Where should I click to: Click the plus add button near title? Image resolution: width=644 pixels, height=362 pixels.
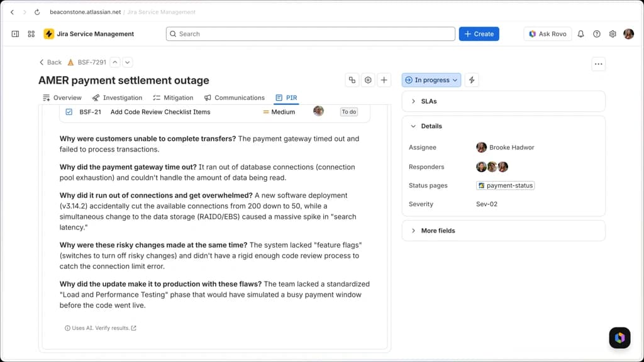point(384,80)
